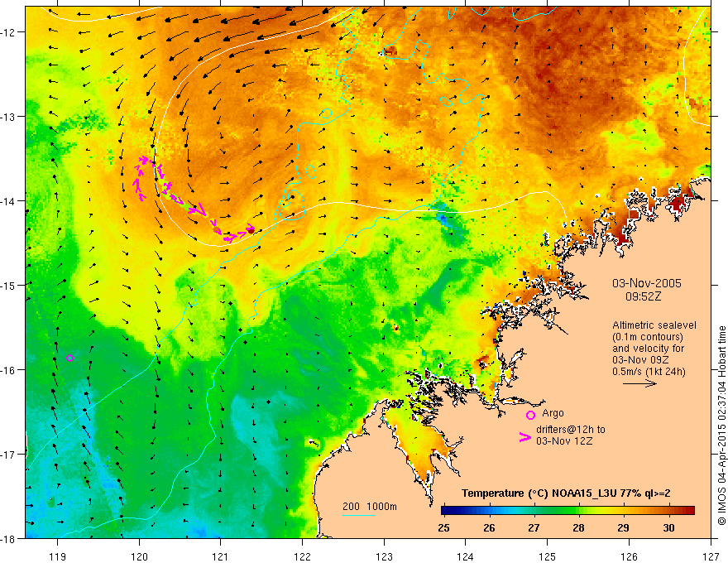Click colorbar tick label 27
This screenshot has width=728, height=563.
point(534,528)
